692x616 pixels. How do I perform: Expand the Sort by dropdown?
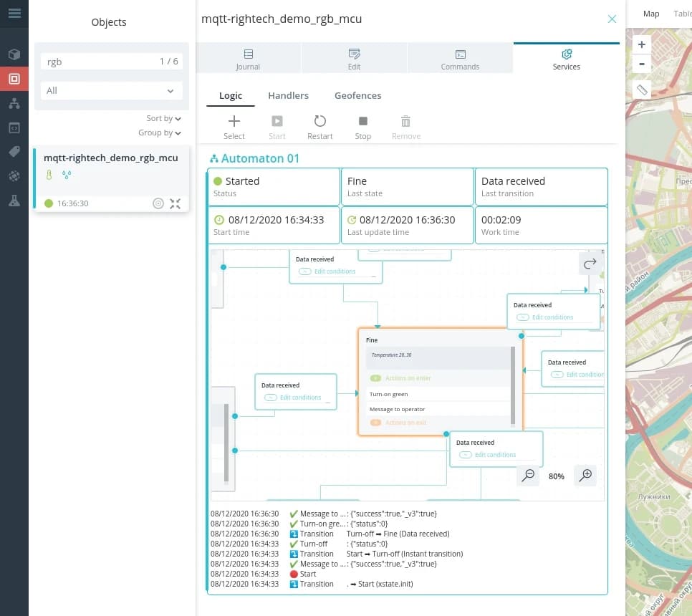pos(163,119)
